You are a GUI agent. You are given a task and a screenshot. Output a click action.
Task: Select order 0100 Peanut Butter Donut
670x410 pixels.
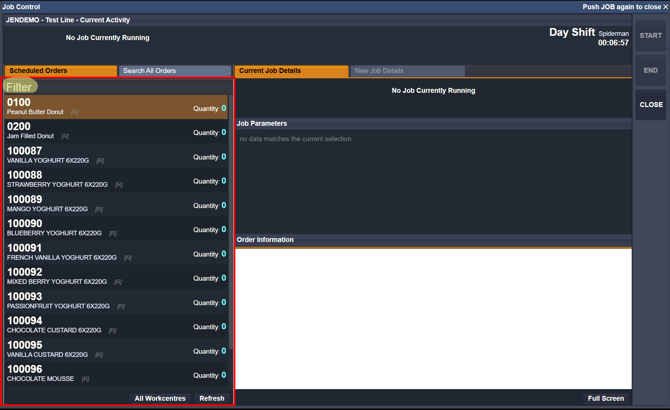(x=116, y=107)
